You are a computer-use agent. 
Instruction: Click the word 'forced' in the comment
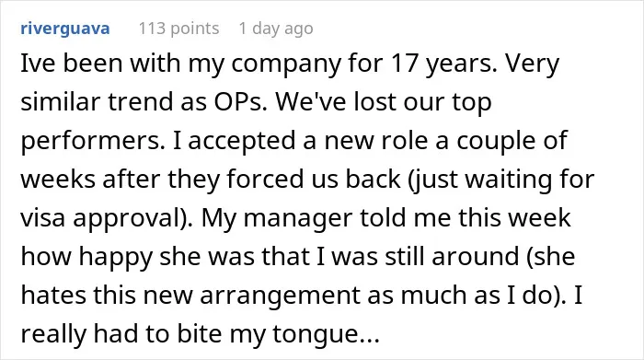click(272, 180)
